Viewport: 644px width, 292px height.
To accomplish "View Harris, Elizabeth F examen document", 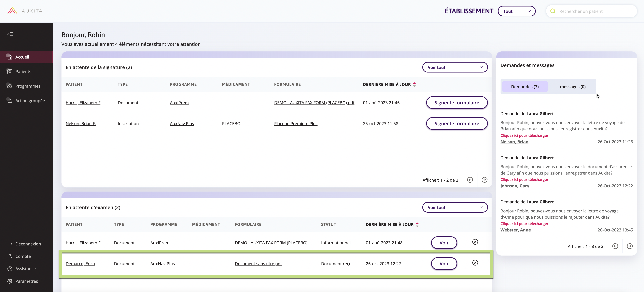I will point(444,243).
